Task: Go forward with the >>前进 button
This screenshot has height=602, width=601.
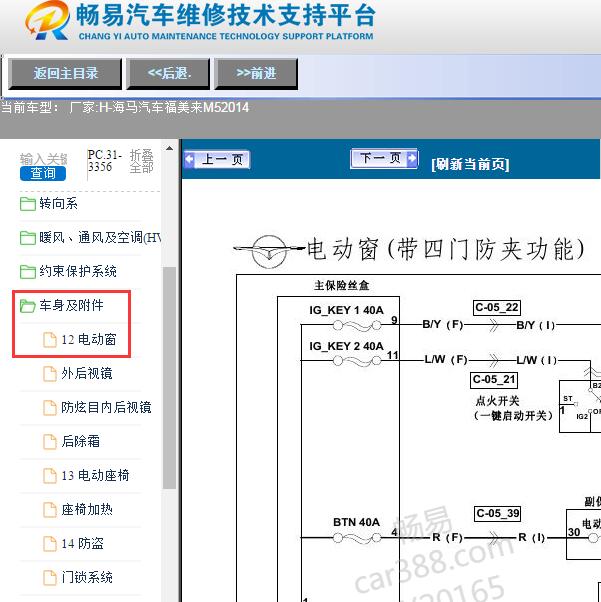Action: coord(256,73)
